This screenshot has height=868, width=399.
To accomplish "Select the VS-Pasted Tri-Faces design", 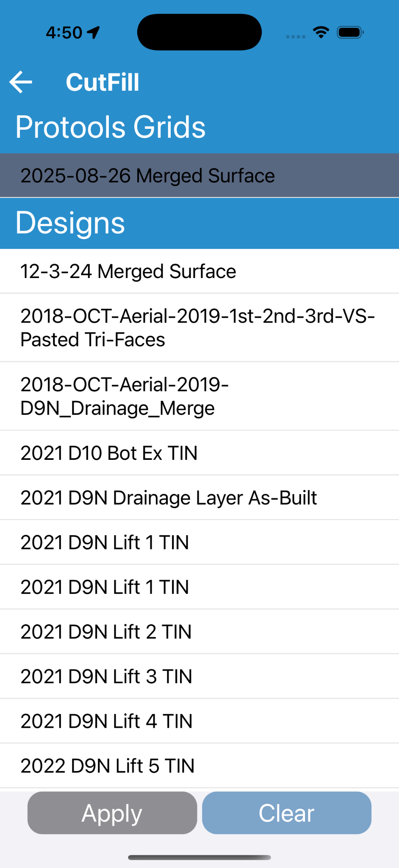I will (x=199, y=328).
